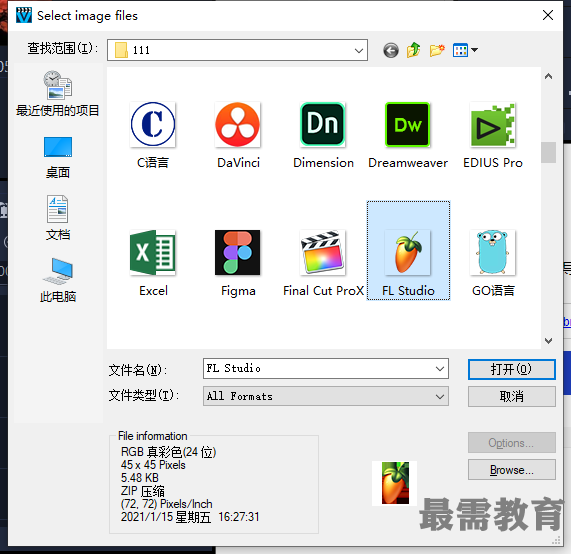Create a new folder

(x=437, y=50)
